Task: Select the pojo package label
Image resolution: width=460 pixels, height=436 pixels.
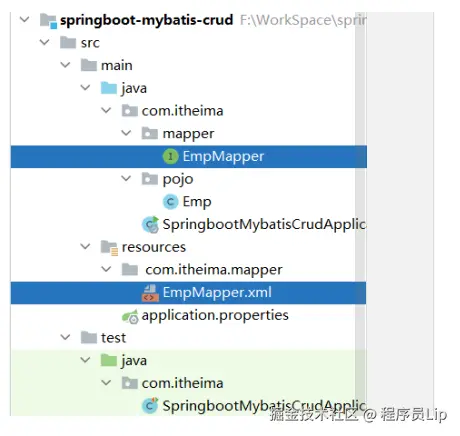Action: [178, 180]
